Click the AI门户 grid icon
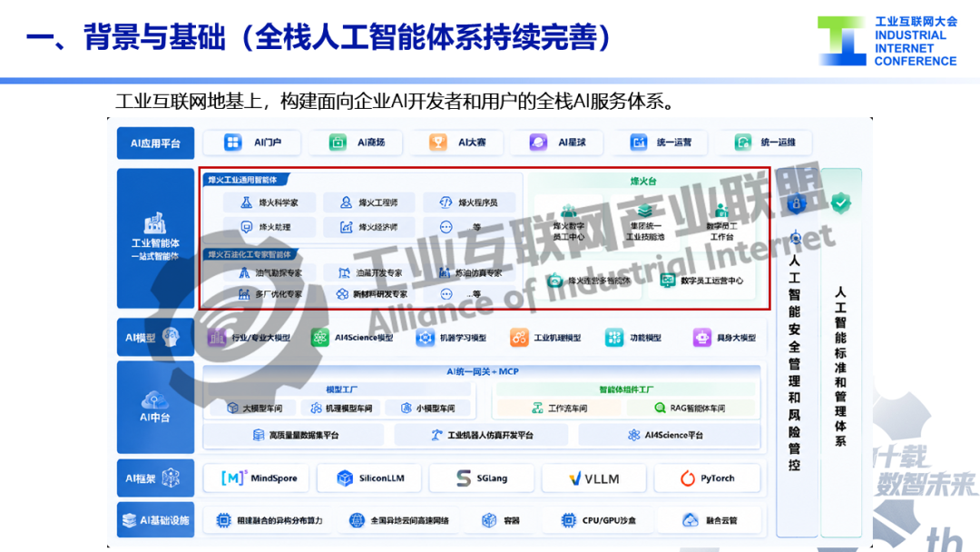 232,143
